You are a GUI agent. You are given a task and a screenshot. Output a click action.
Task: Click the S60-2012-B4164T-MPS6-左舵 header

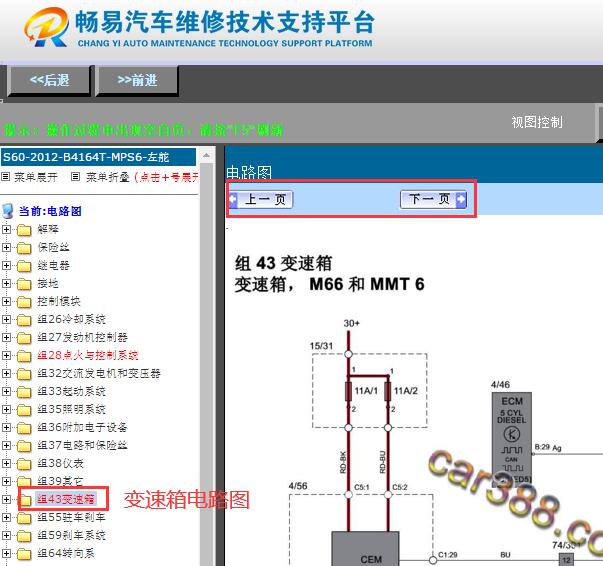(98, 157)
